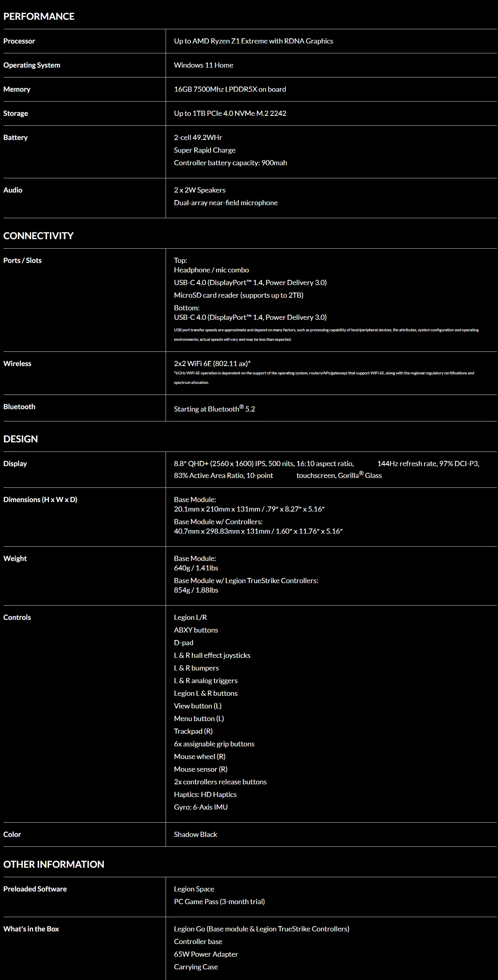The height and width of the screenshot is (980, 498).
Task: Select the Dual-array near-field microphone line
Action: 226,203
